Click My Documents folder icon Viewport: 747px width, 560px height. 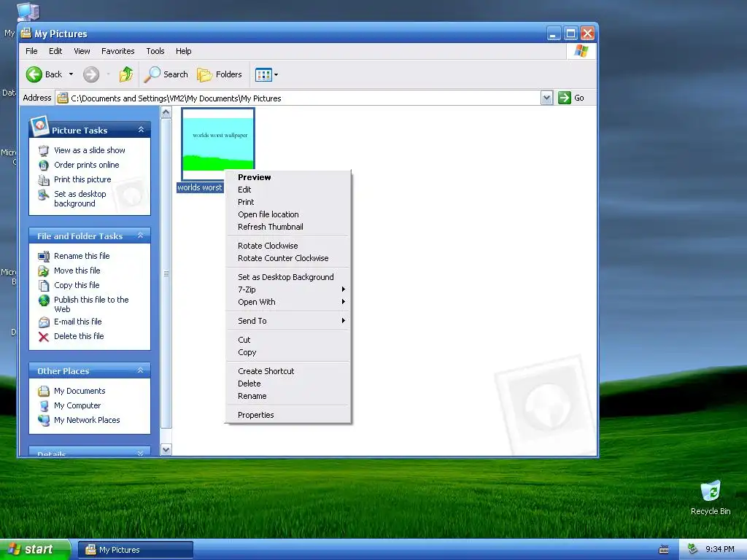(x=43, y=392)
